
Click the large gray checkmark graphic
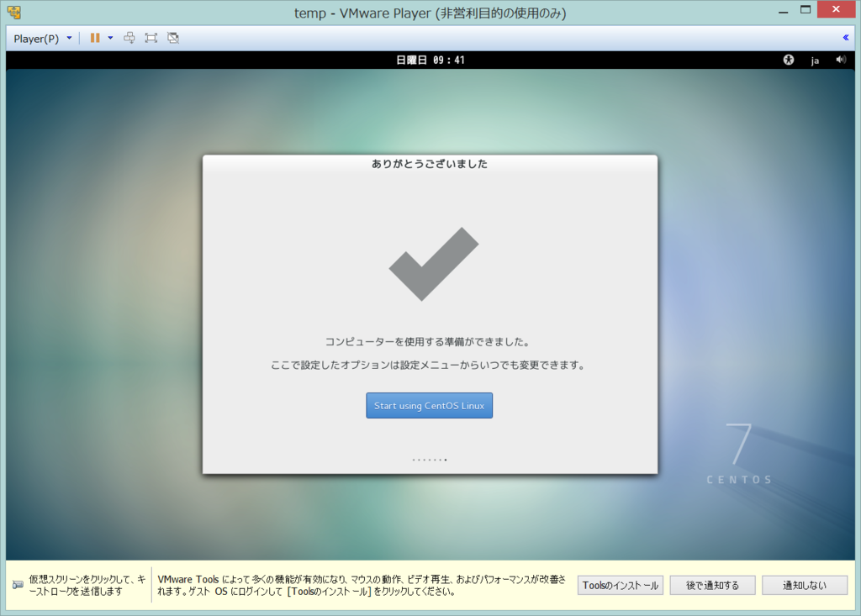(430, 265)
